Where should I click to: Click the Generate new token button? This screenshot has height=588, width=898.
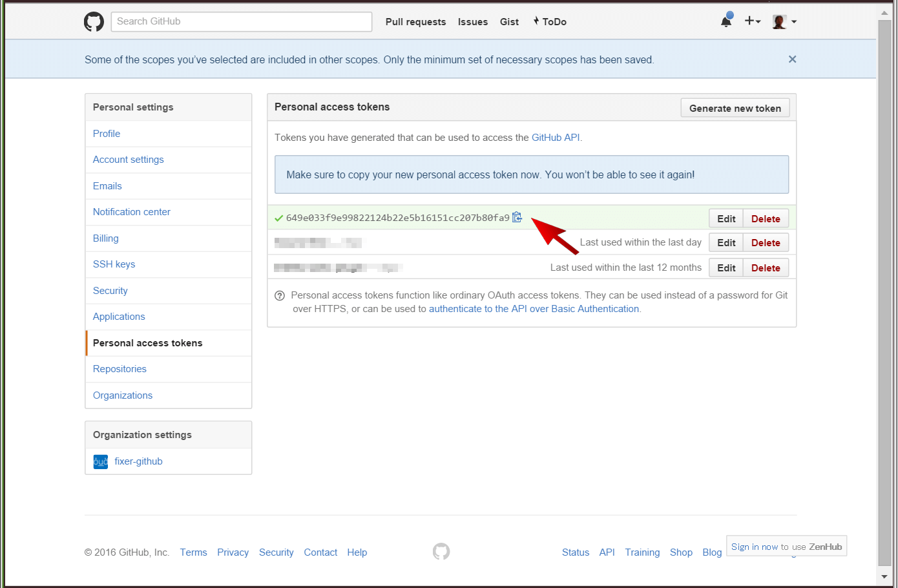735,108
